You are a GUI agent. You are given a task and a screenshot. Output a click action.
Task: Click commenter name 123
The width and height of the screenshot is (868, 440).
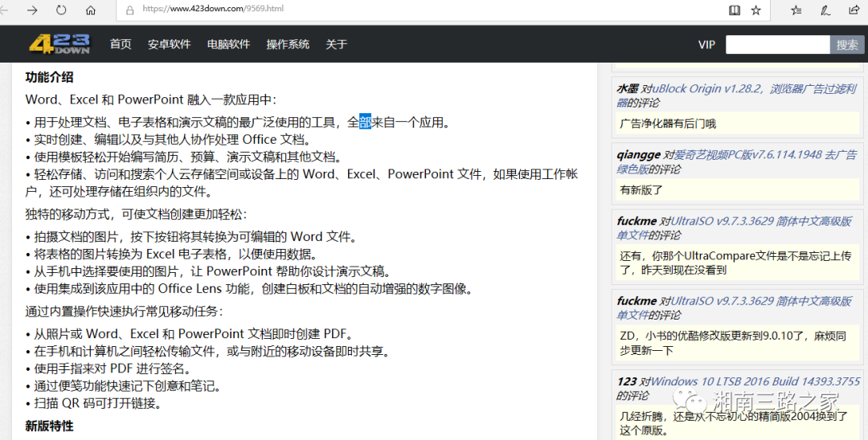coord(627,381)
